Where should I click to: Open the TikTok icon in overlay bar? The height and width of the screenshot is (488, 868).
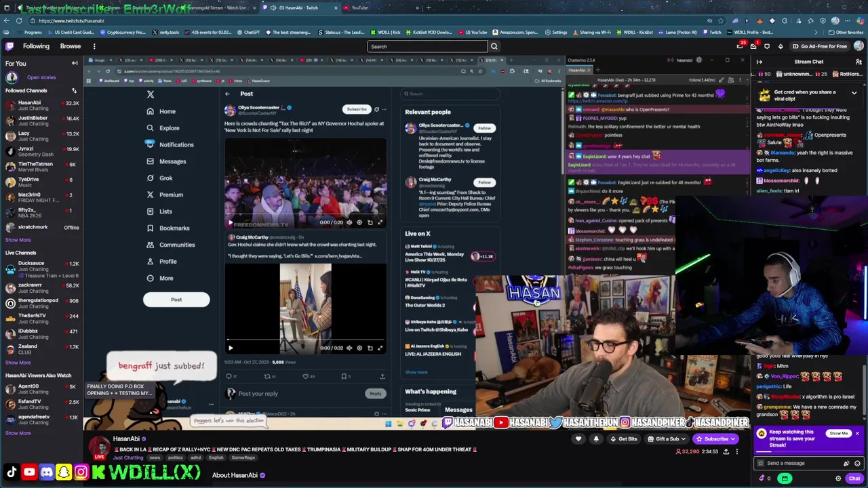point(12,472)
